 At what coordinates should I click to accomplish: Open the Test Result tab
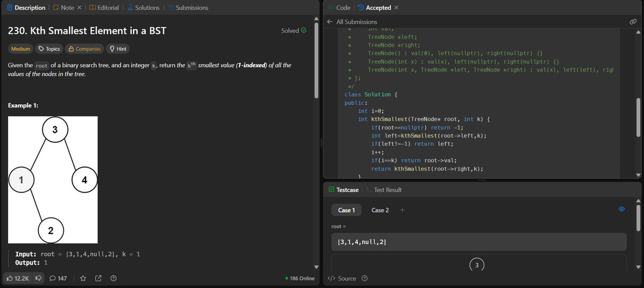tap(383, 190)
